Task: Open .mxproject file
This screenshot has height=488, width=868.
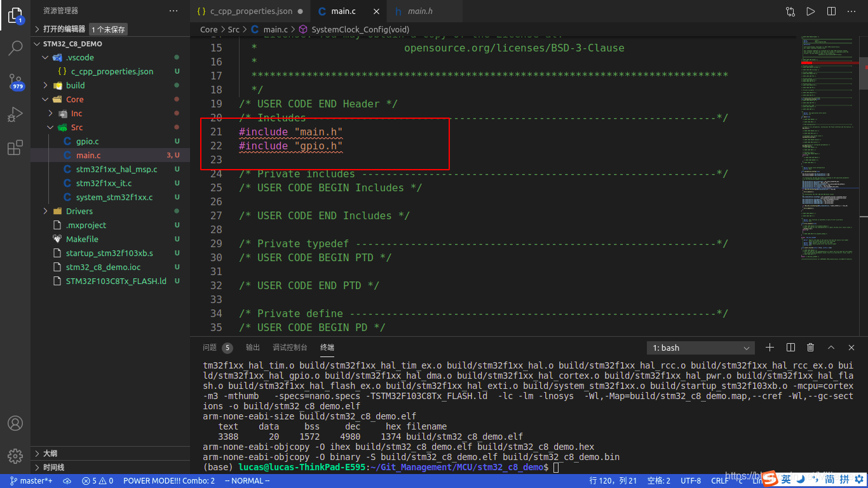Action: (110, 225)
